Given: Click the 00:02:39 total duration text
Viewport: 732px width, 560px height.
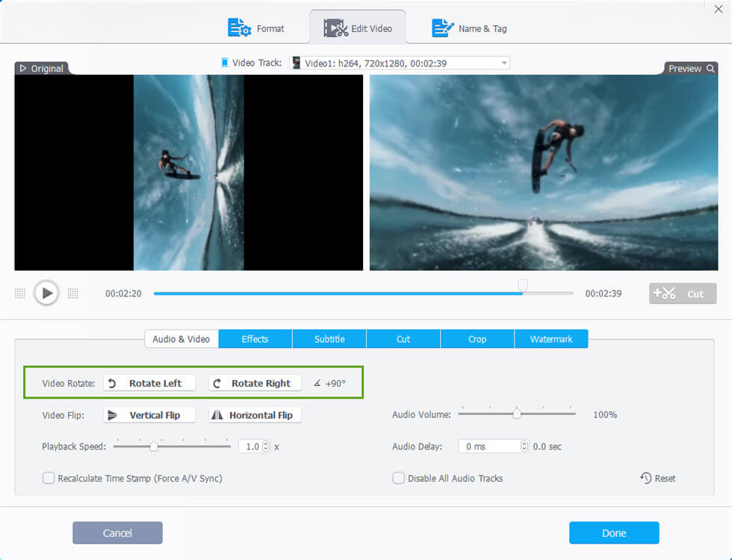Looking at the screenshot, I should point(604,293).
